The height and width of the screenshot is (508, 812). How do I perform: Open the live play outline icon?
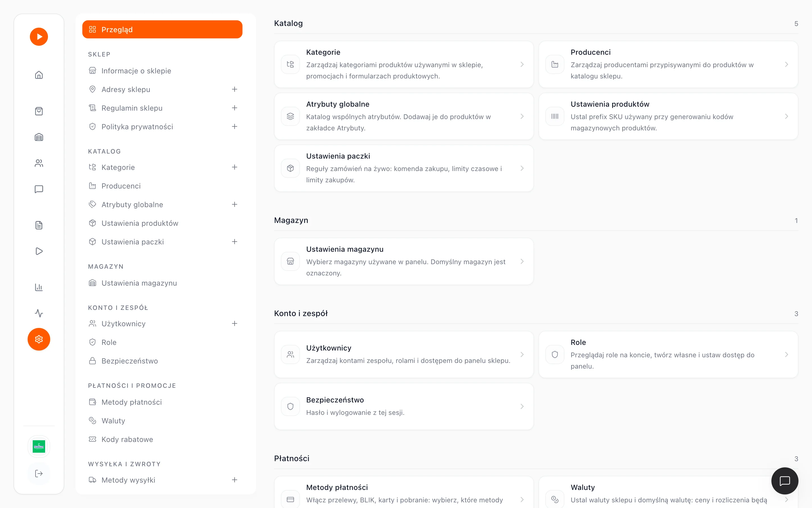(x=39, y=251)
